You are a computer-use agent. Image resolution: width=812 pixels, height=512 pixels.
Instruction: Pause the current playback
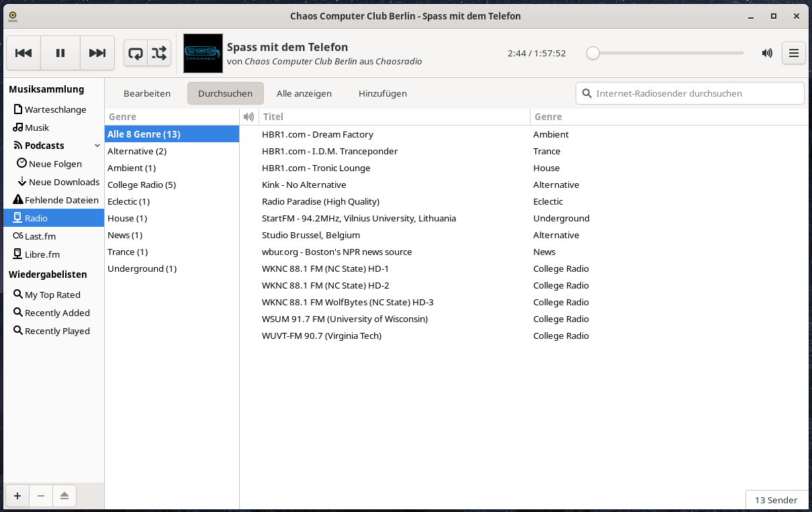point(60,53)
